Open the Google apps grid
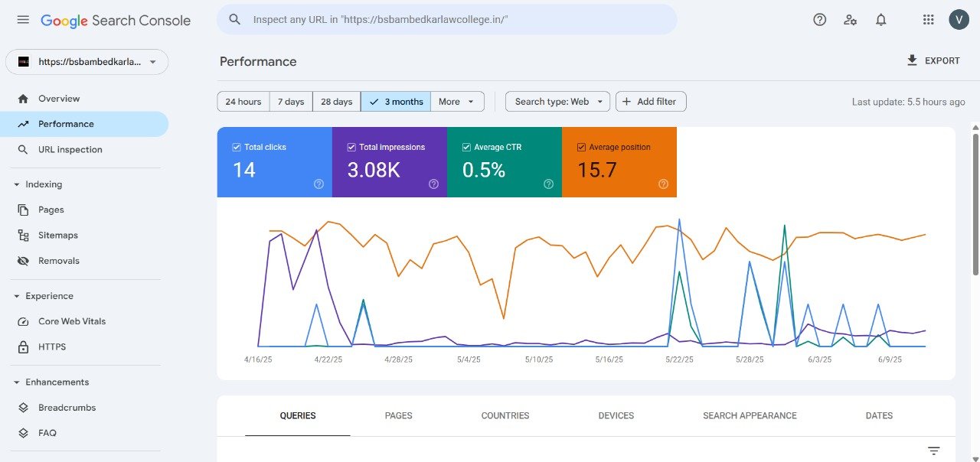The width and height of the screenshot is (980, 462). click(929, 20)
